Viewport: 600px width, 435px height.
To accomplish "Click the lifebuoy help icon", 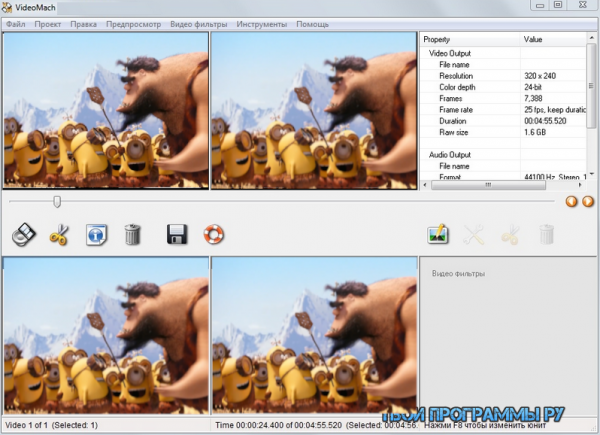I will 214,234.
